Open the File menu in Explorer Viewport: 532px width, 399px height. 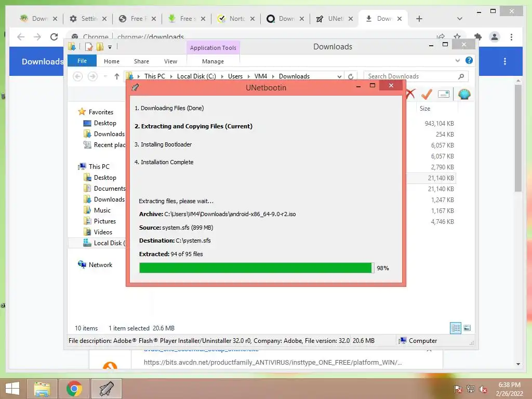click(82, 61)
